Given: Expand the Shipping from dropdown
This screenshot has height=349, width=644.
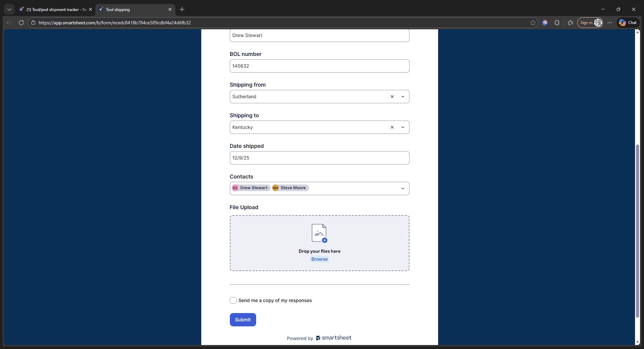Looking at the screenshot, I should [x=403, y=97].
